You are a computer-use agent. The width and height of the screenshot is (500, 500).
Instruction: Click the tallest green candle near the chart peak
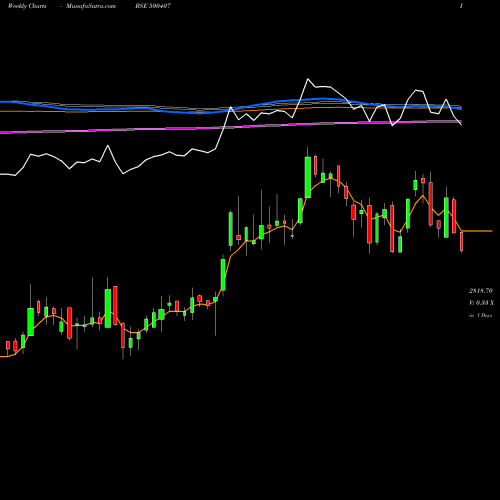point(308,177)
